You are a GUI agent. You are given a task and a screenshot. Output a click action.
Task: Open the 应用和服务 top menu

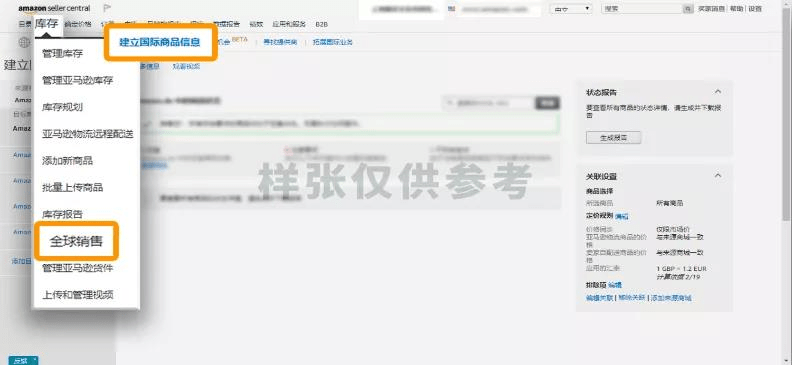pyautogui.click(x=289, y=24)
